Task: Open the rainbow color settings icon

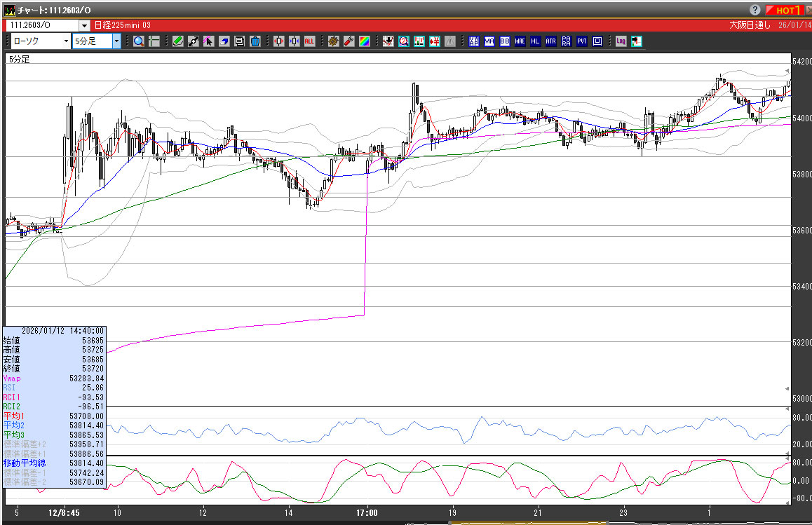Action: pos(364,41)
